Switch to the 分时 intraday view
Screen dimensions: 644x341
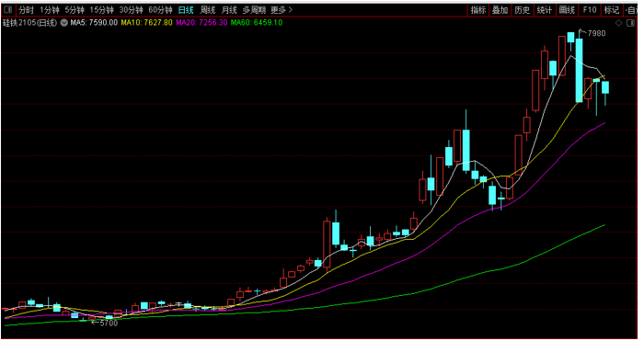27,10
